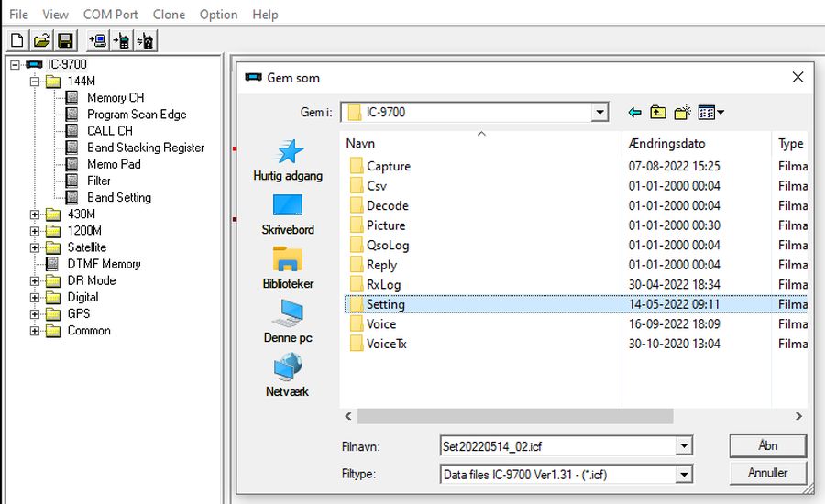Go back with the green arrow icon
The width and height of the screenshot is (825, 504).
point(634,112)
